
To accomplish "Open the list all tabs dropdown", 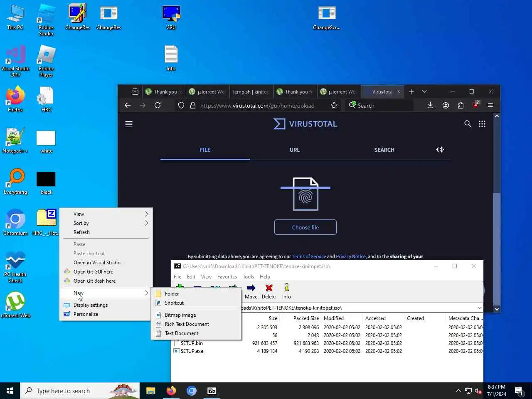I will click(x=424, y=91).
